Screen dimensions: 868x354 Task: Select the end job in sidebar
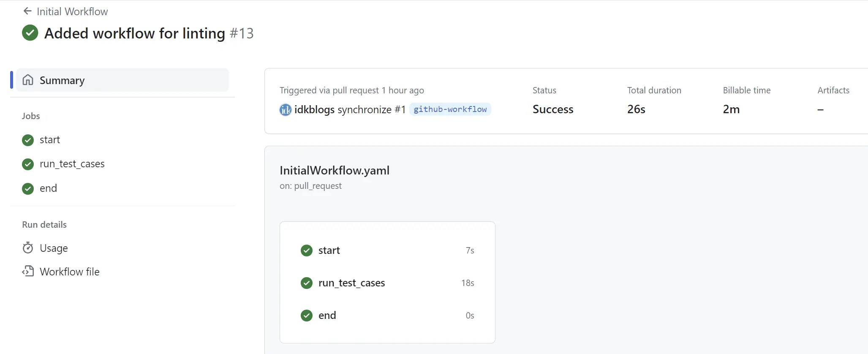point(48,188)
